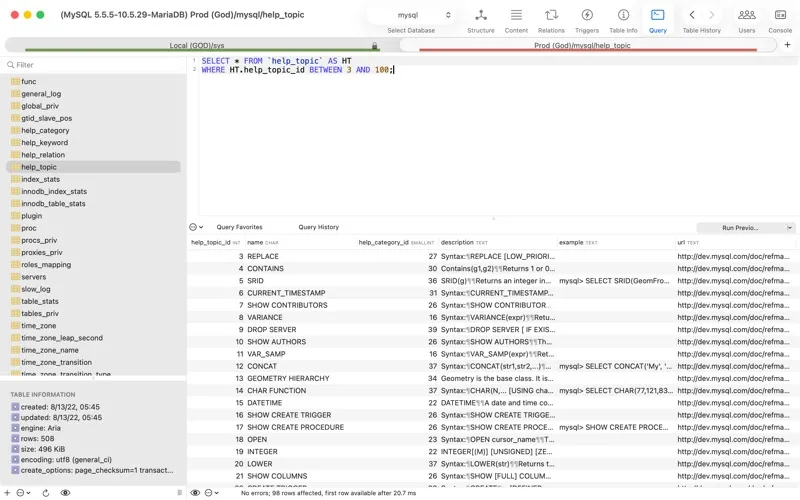
Task: Add a new connection tab with plus
Action: [x=787, y=45]
